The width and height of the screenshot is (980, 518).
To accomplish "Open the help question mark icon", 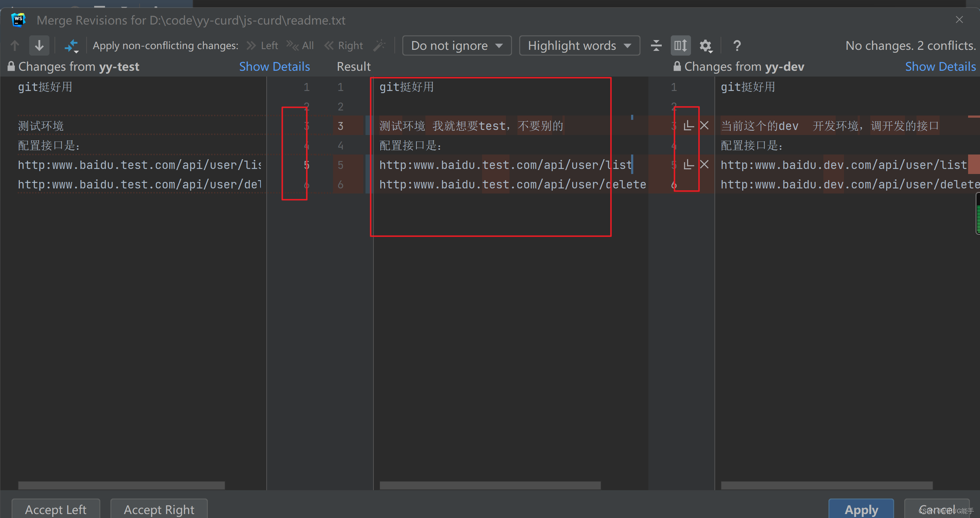I will coord(737,45).
